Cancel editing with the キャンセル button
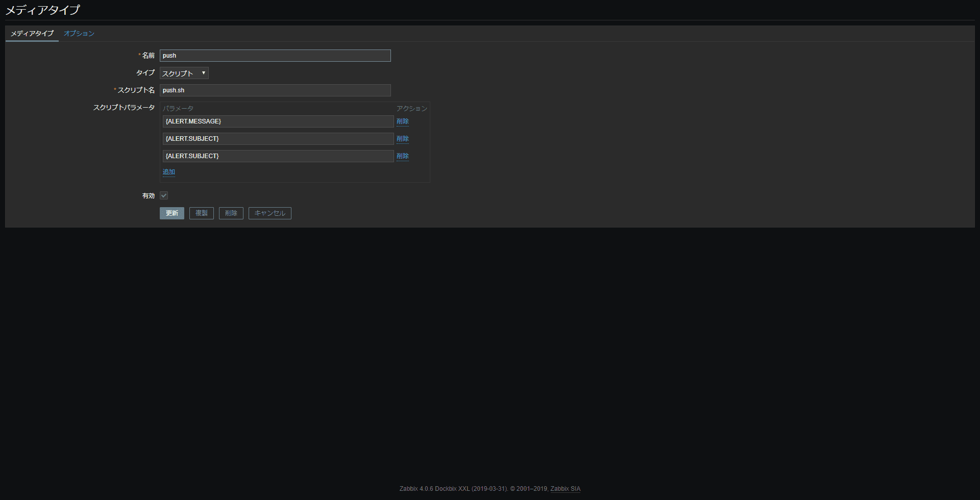 (x=269, y=213)
